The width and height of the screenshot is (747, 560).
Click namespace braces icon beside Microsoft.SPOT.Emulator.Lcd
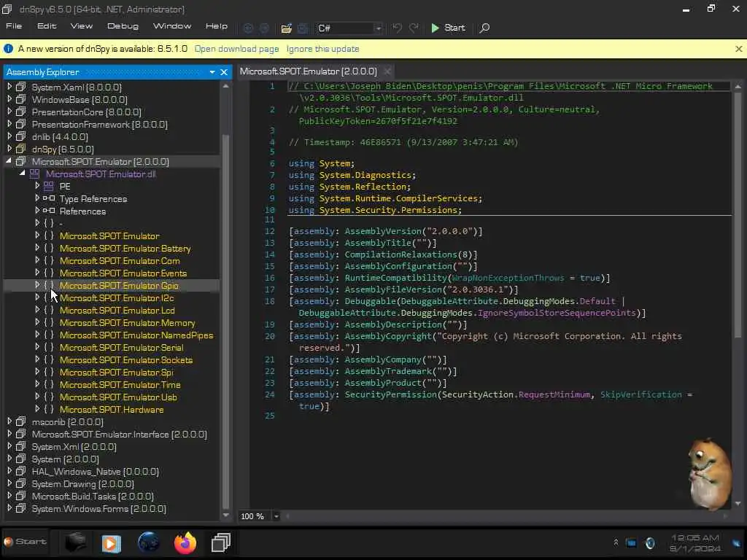[49, 310]
